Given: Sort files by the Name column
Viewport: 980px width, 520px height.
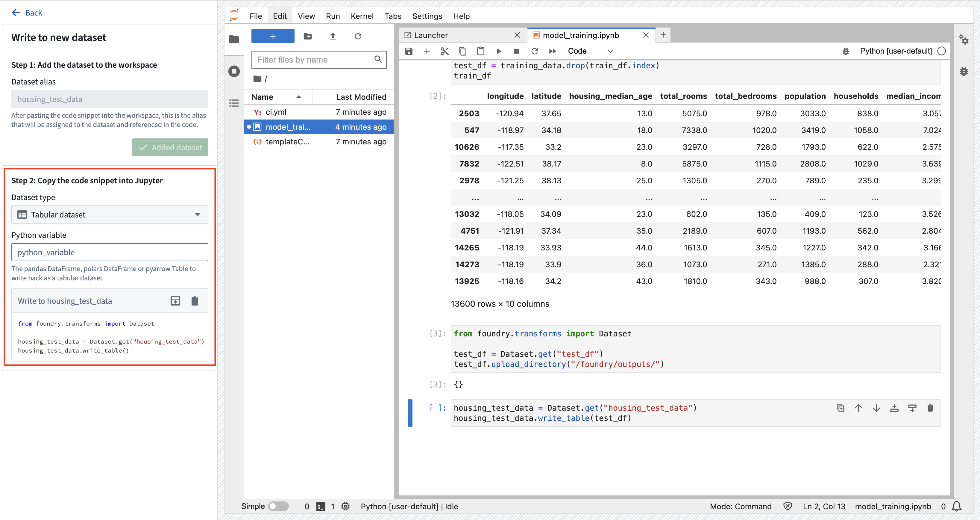Looking at the screenshot, I should pyautogui.click(x=278, y=97).
